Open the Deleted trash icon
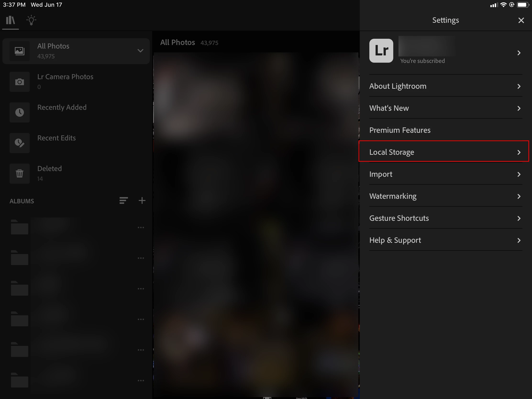Viewport: 532px width, 399px height. click(x=19, y=173)
